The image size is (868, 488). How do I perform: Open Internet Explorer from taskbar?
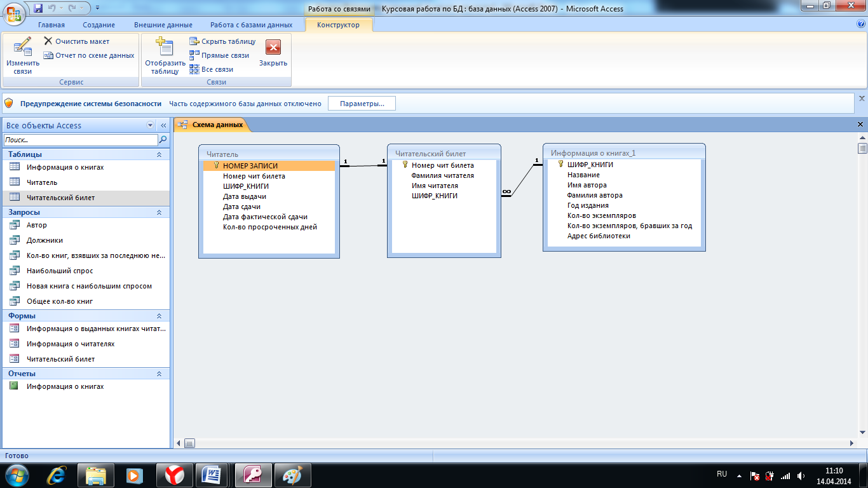click(57, 475)
